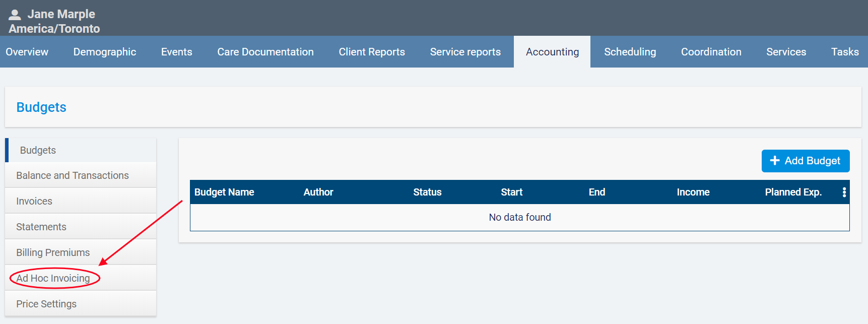Screen dimensions: 868x324
Task: Click the Add Budget button
Action: [805, 161]
